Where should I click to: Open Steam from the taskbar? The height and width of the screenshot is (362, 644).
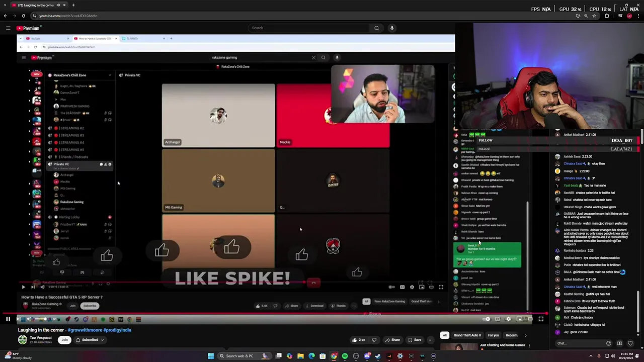pos(378,356)
